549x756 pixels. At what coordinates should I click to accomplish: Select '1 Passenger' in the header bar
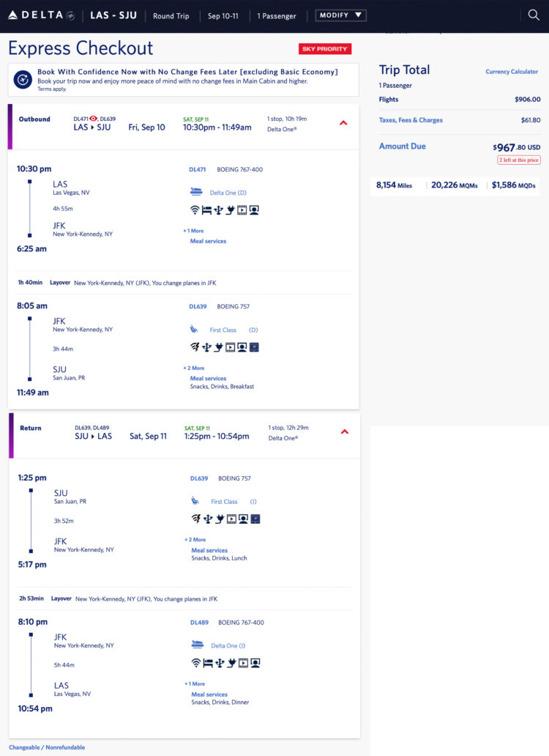tap(277, 15)
